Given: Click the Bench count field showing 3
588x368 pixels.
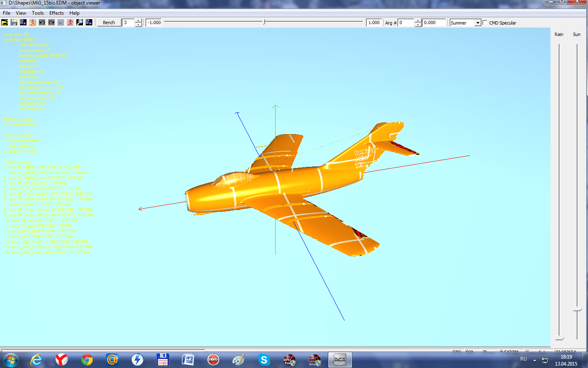Looking at the screenshot, I should tap(129, 22).
